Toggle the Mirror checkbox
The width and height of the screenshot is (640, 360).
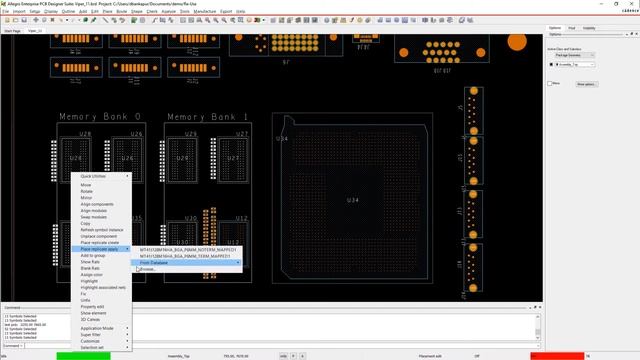(550, 84)
